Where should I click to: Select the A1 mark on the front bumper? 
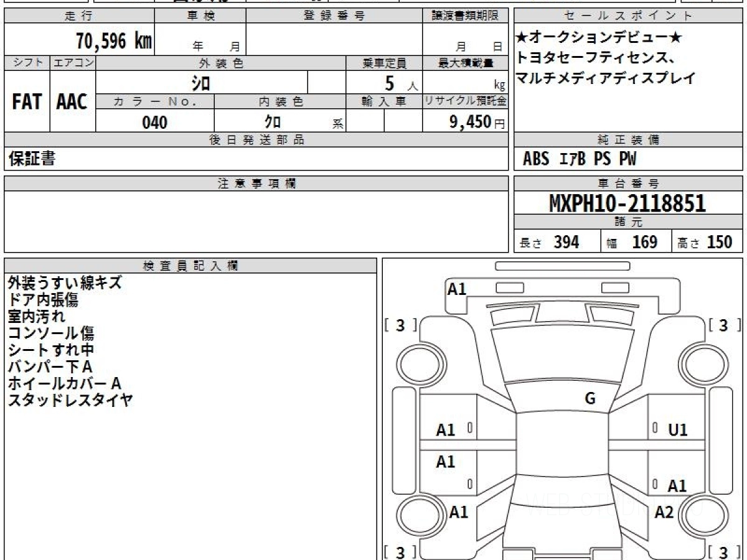tap(457, 289)
